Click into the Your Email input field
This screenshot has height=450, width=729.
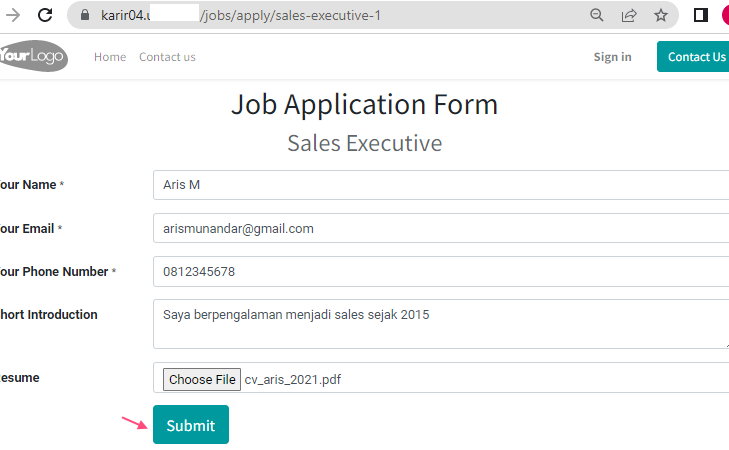441,228
